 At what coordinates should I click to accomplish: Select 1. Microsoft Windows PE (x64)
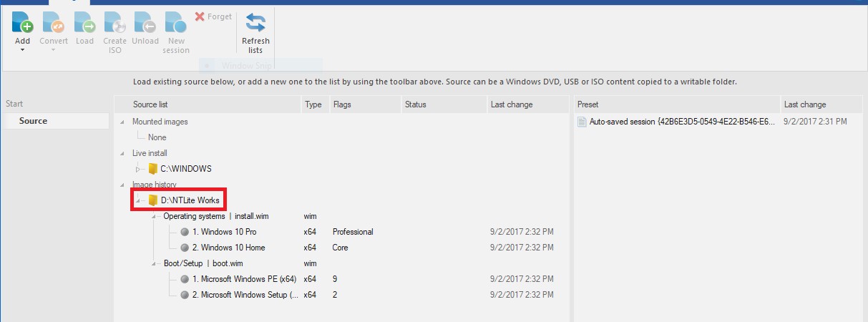(x=244, y=279)
